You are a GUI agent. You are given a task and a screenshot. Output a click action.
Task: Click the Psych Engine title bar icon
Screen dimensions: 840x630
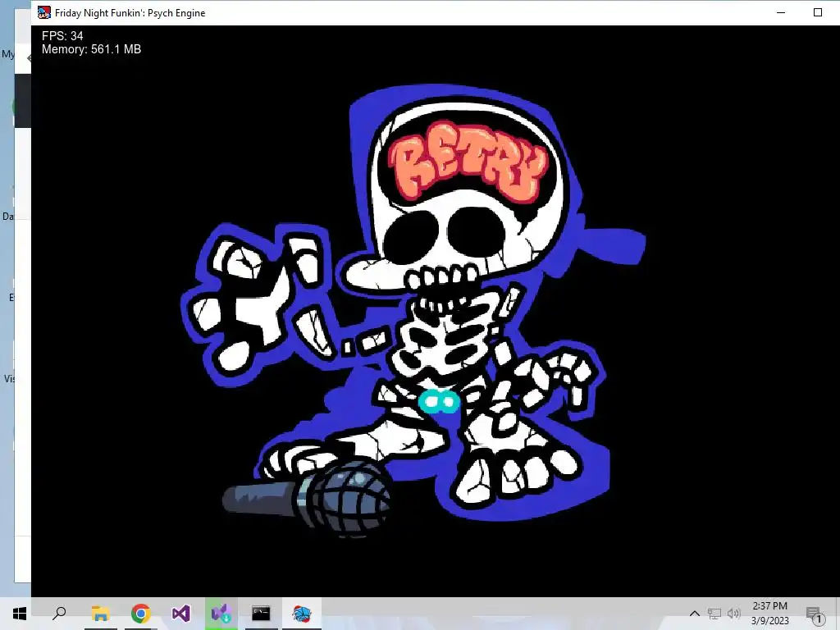[44, 12]
